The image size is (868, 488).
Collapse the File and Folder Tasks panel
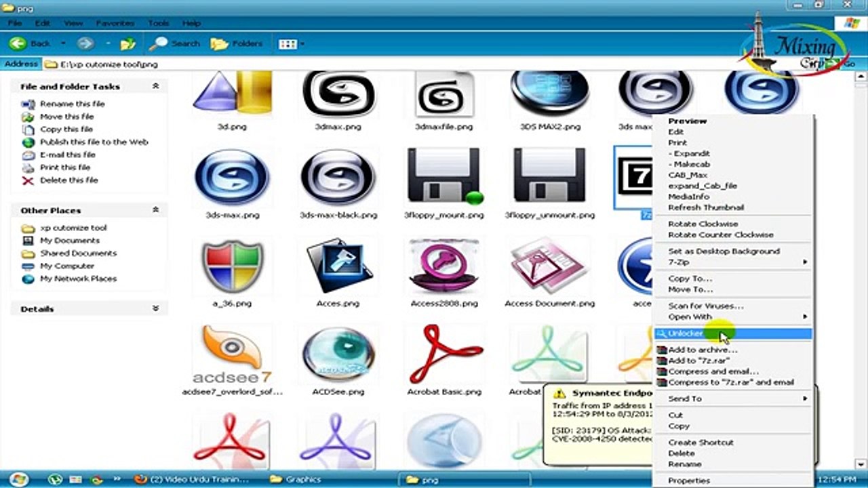(x=155, y=86)
